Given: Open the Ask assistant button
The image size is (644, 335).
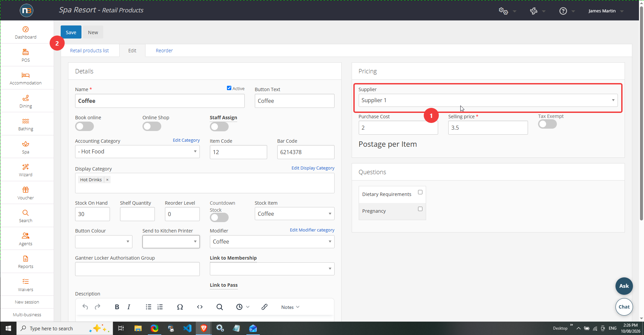Looking at the screenshot, I should tap(624, 286).
